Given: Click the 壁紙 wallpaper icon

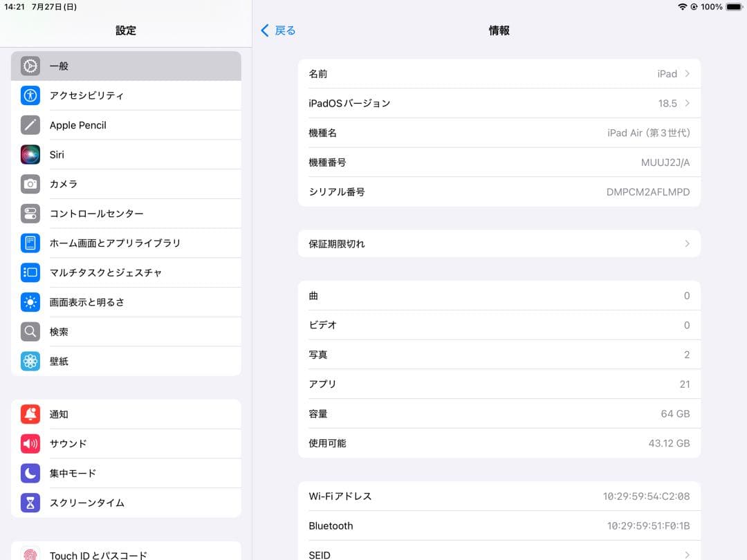Looking at the screenshot, I should tap(29, 361).
